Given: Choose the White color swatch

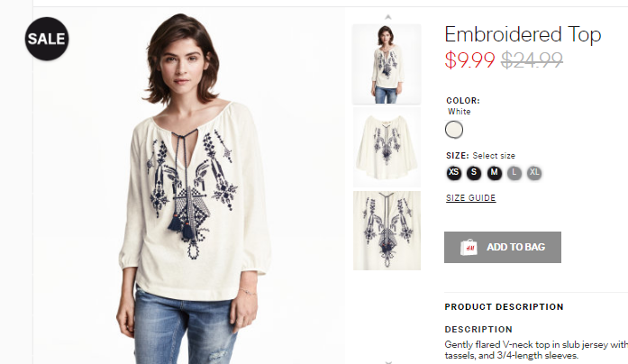Looking at the screenshot, I should (x=454, y=130).
